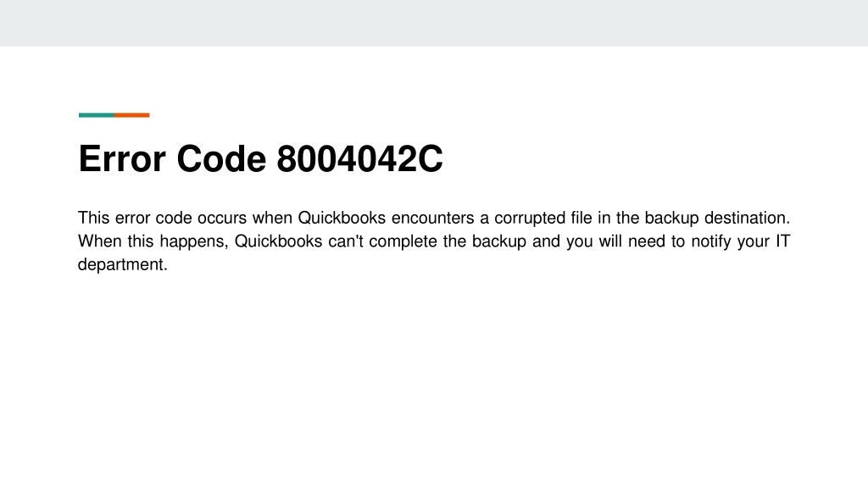This screenshot has height=488, width=868.
Task: Click the 'Error Code 8004042C' slide title
Action: click(x=260, y=159)
